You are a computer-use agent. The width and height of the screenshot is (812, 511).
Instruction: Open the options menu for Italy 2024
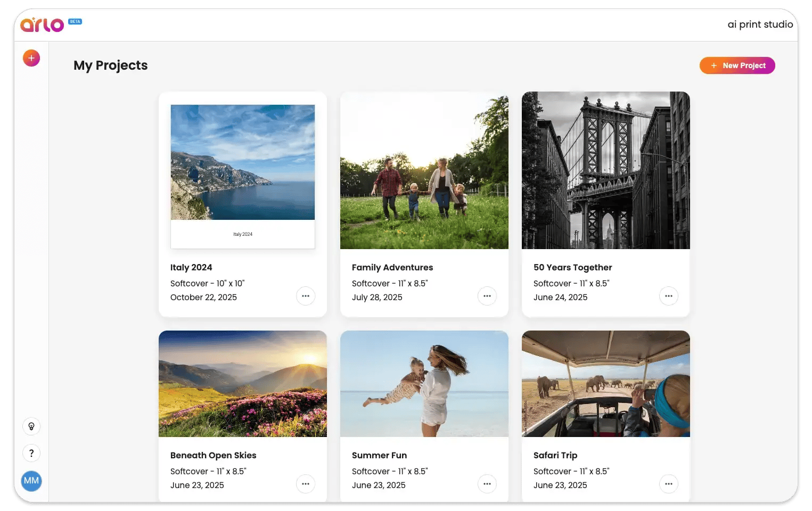[305, 296]
